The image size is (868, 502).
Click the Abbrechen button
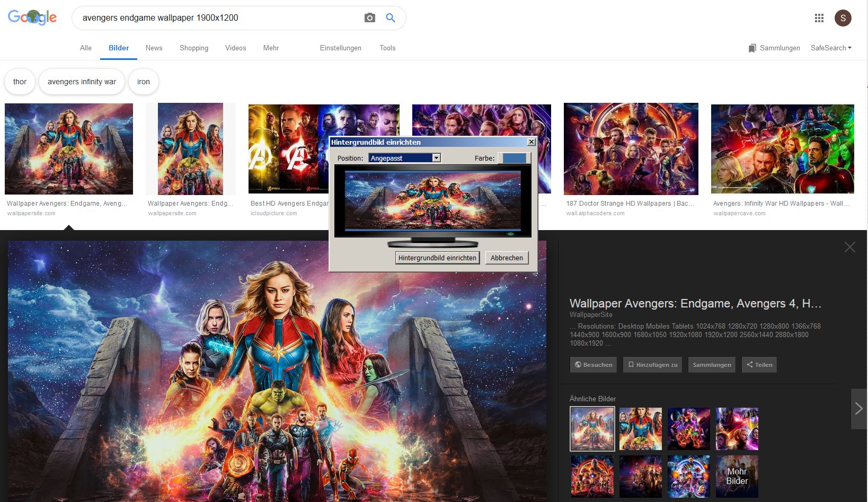pyautogui.click(x=507, y=258)
